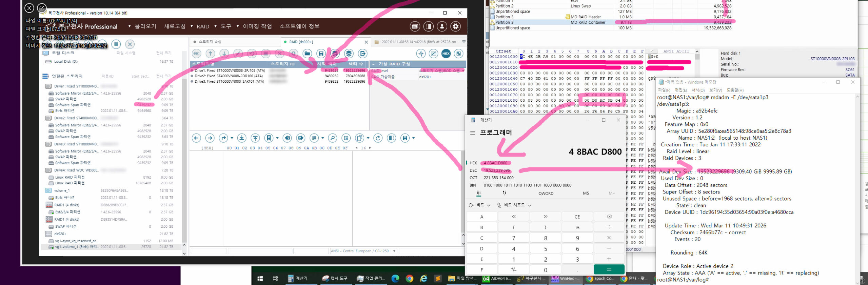868x285 pixels.
Task: Switch calculator to bit toggling keypad
Action: [x=504, y=193]
